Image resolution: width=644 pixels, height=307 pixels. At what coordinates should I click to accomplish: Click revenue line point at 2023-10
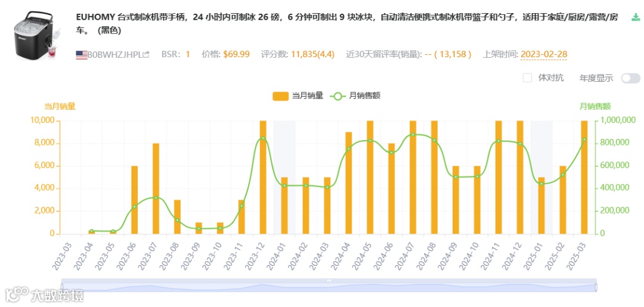click(x=220, y=228)
